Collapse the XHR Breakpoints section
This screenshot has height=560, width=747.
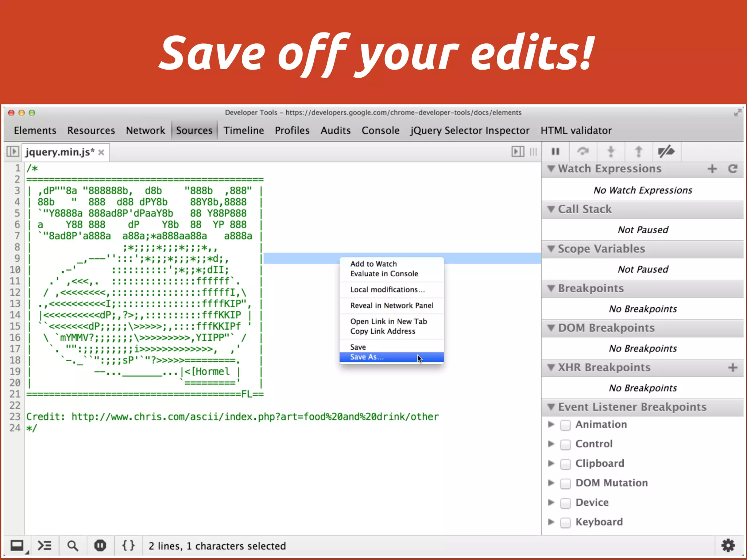tap(551, 367)
